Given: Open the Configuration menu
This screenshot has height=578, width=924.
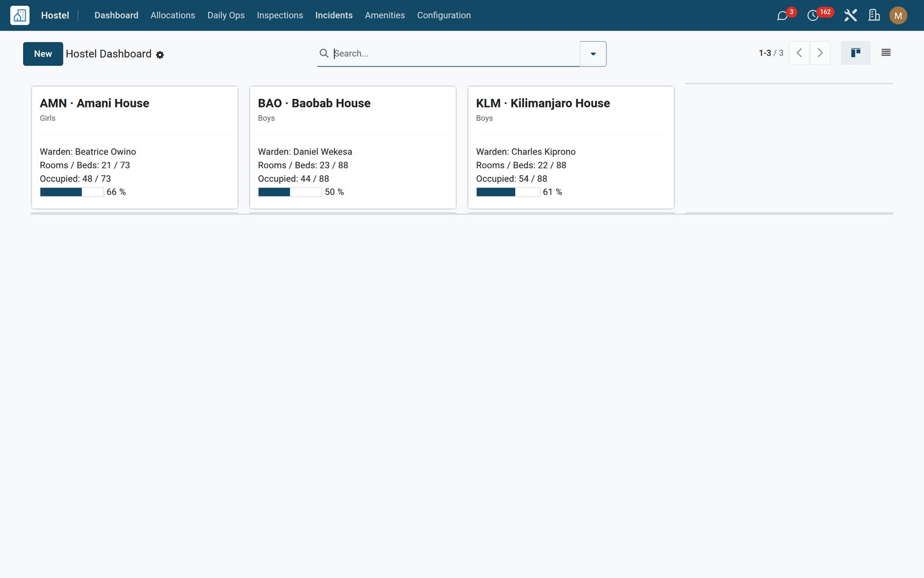Looking at the screenshot, I should coord(444,16).
